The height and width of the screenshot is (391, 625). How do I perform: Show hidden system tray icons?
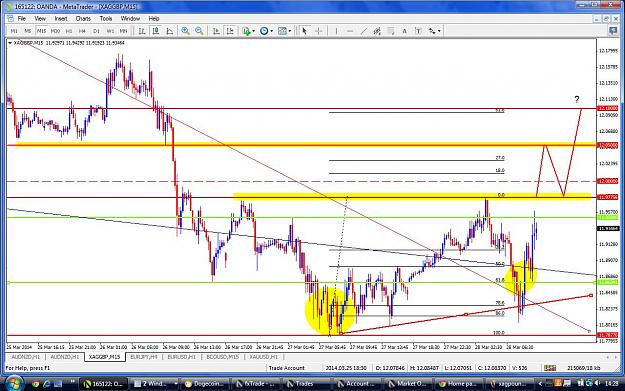click(540, 383)
